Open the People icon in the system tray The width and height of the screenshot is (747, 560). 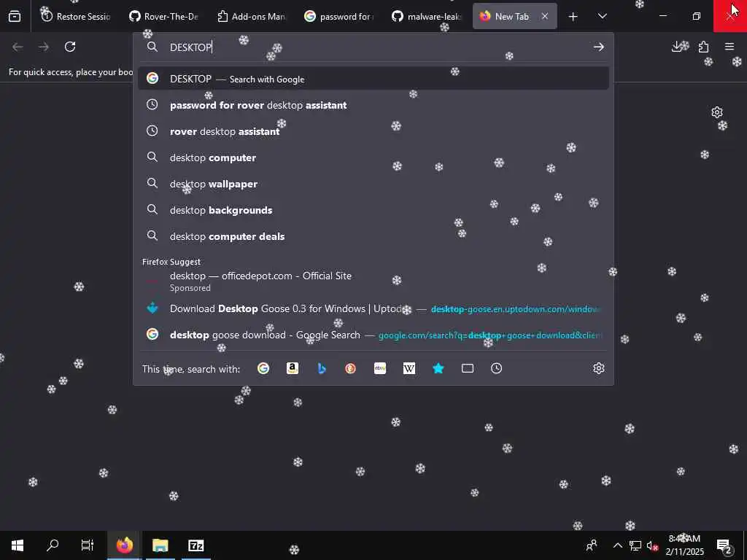pos(592,545)
